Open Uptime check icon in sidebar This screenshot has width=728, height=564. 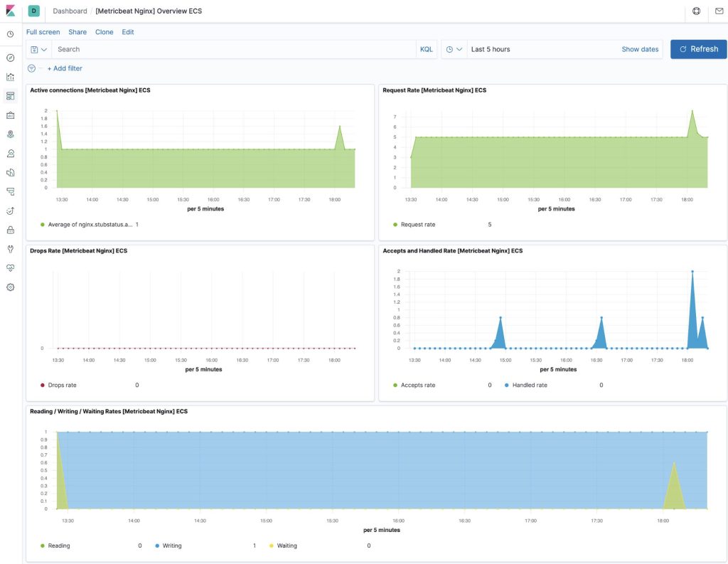(x=10, y=211)
